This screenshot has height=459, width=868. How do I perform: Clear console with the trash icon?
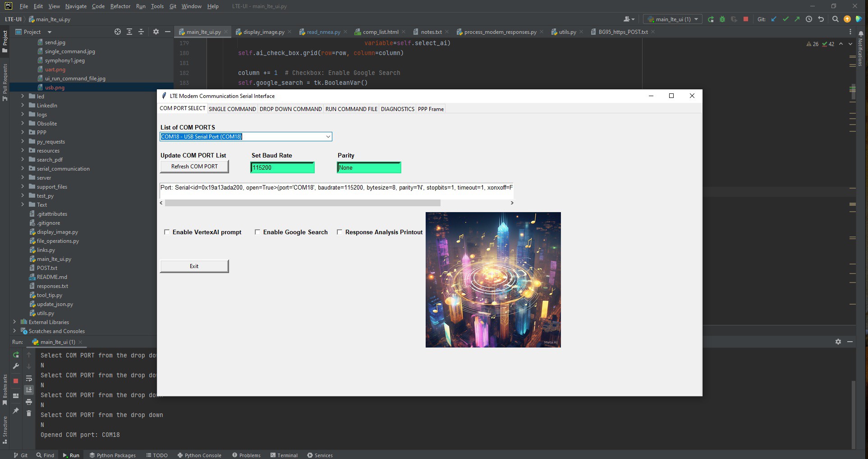tap(29, 413)
